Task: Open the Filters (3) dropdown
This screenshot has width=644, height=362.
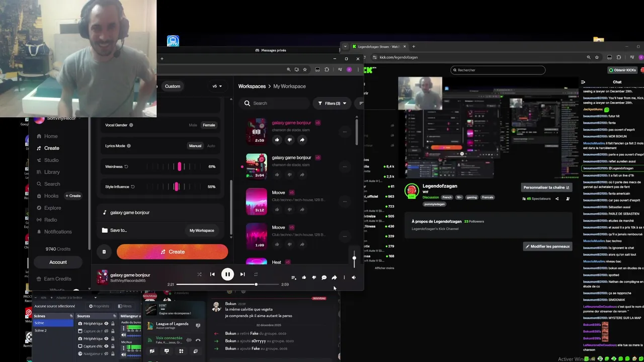Action: coord(332,103)
